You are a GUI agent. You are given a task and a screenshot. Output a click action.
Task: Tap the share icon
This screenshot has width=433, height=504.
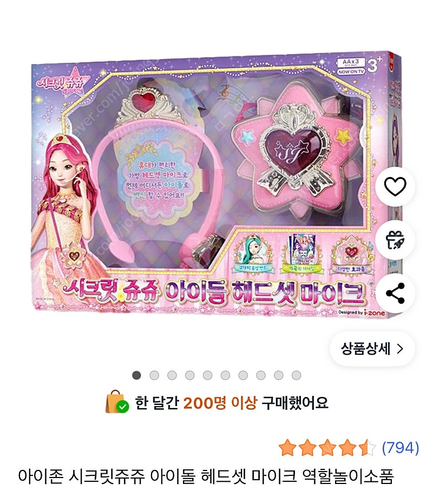(x=395, y=293)
